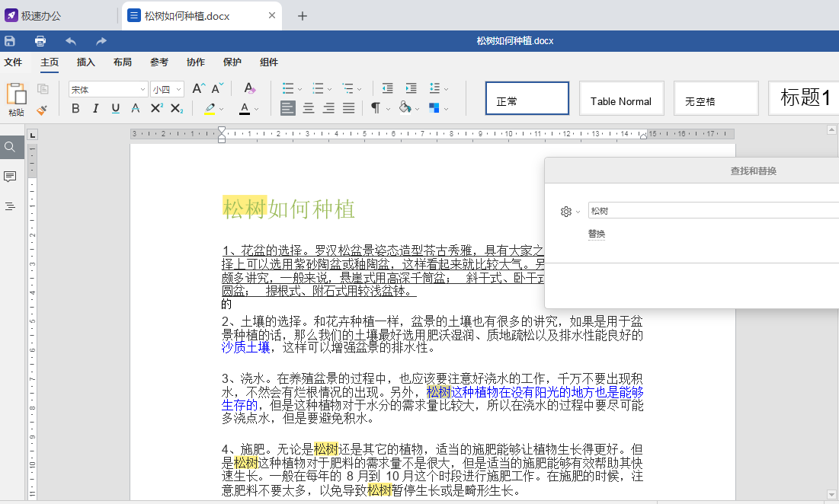Image resolution: width=839 pixels, height=504 pixels.
Task: Apply the 无空格 style
Action: pos(716,98)
